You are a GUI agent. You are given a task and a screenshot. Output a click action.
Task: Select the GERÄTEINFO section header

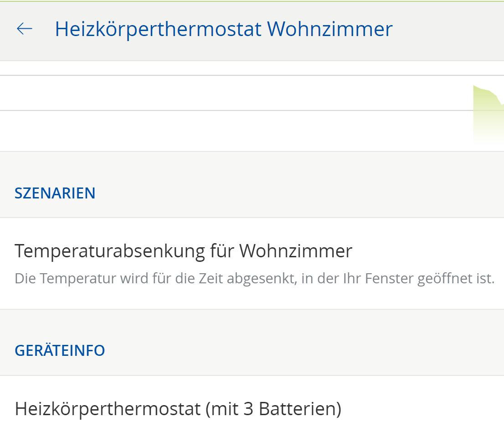click(x=60, y=350)
